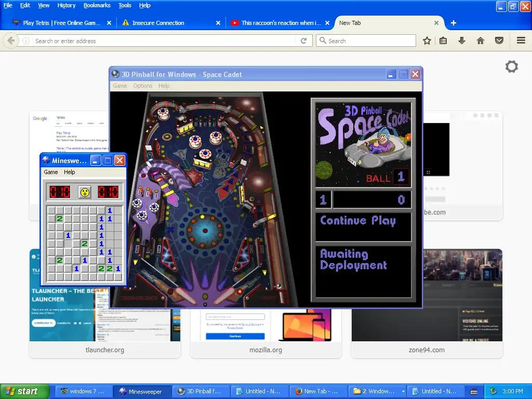Click site identity info icon in address bar
The height and width of the screenshot is (399, 532).
(x=26, y=41)
